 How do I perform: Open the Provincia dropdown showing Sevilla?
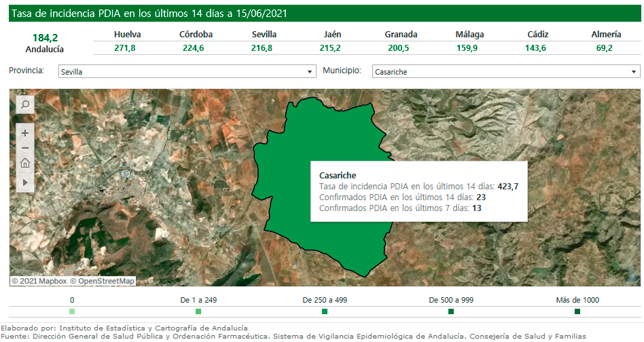(x=186, y=71)
